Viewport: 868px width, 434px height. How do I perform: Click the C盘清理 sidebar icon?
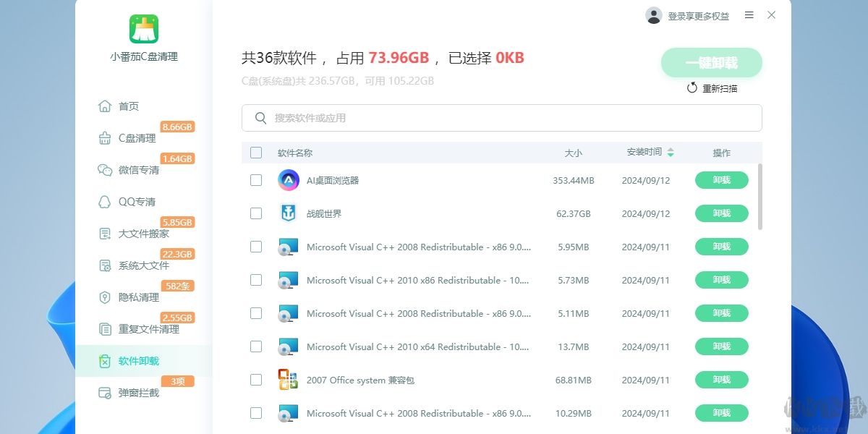[105, 138]
